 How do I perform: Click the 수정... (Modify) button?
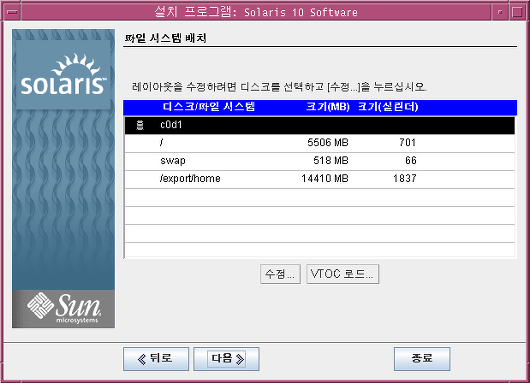pyautogui.click(x=280, y=274)
